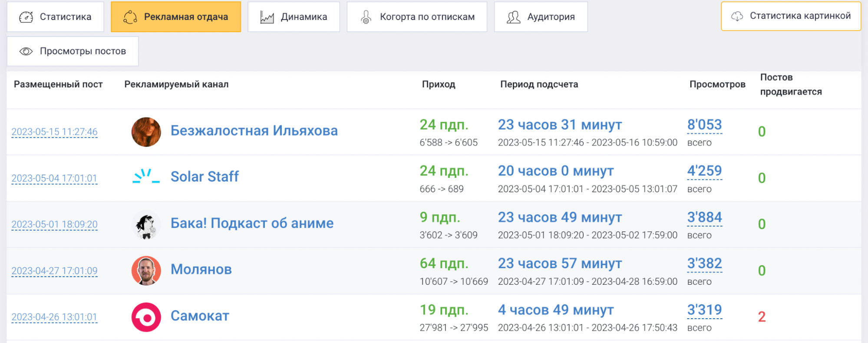The image size is (868, 343).
Task: Open post dated 2023-04-26 13:01:01
Action: 54,317
